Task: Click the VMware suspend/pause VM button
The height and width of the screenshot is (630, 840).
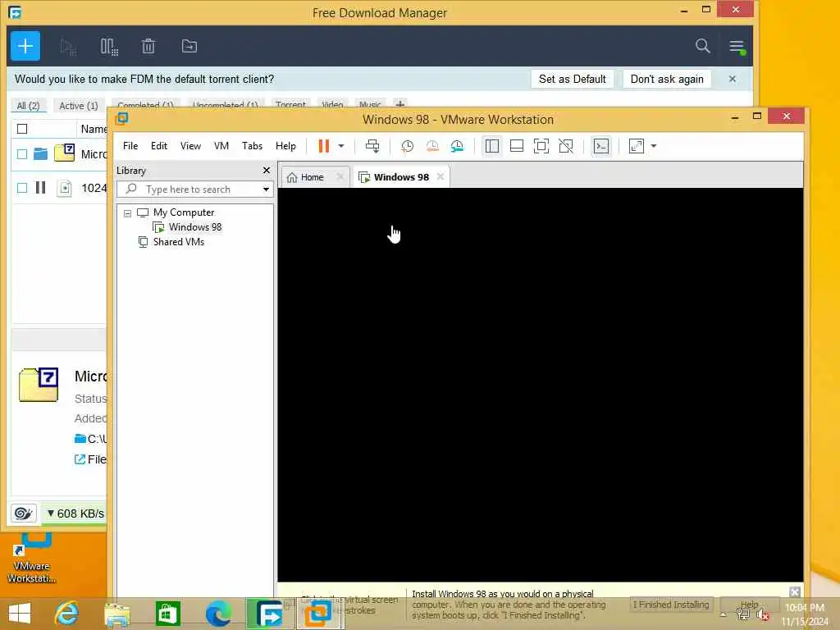Action: pos(323,146)
